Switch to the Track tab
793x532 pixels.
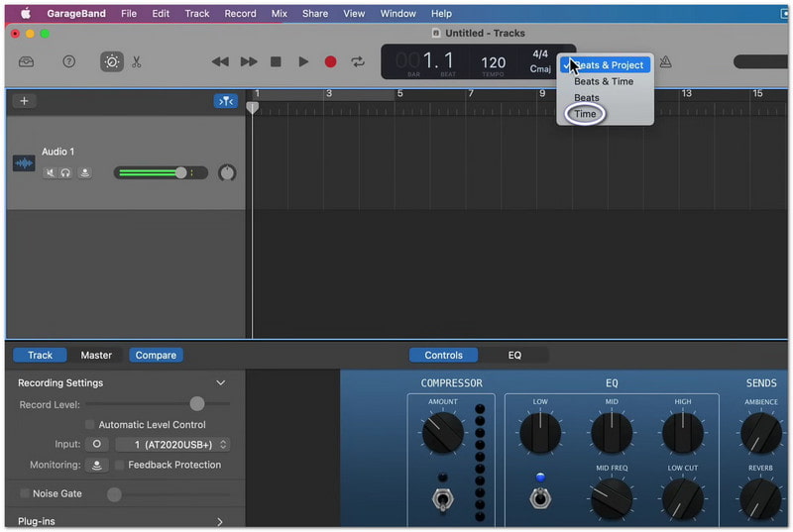click(40, 356)
